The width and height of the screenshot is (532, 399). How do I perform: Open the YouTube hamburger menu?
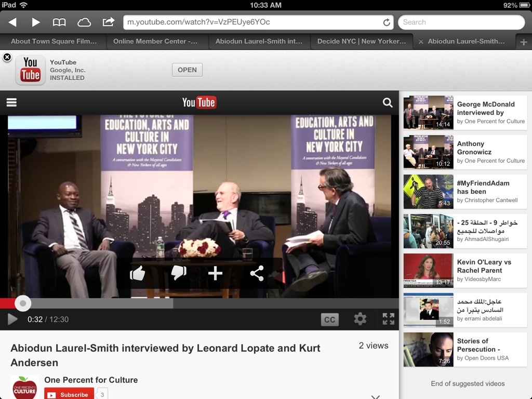point(11,103)
